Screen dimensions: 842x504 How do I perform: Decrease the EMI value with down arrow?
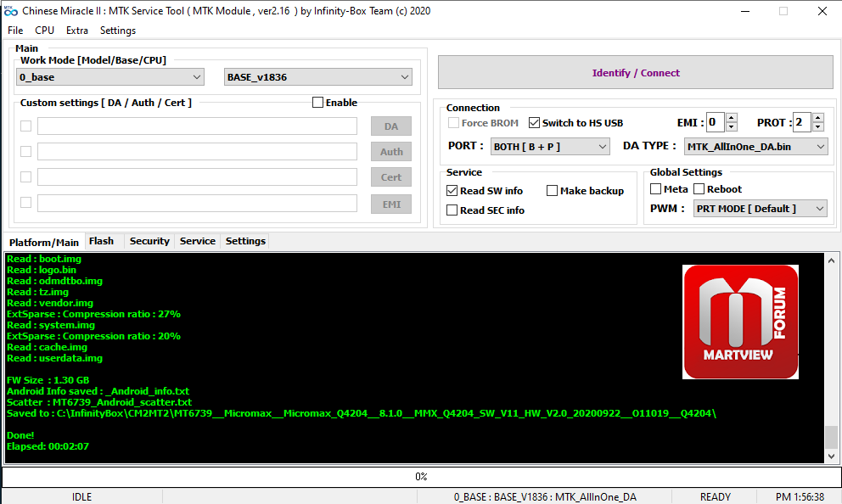pyautogui.click(x=732, y=127)
